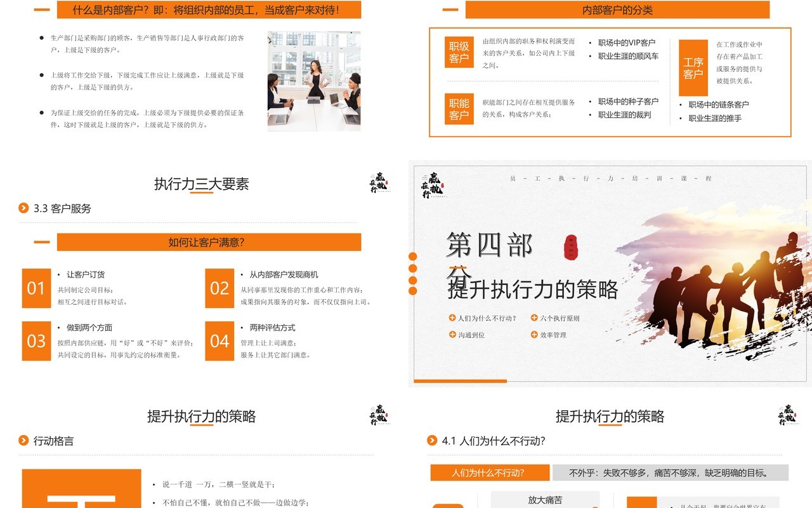Click the calligraphy logo on 行动格言 slide
This screenshot has width=812, height=508.
(379, 415)
